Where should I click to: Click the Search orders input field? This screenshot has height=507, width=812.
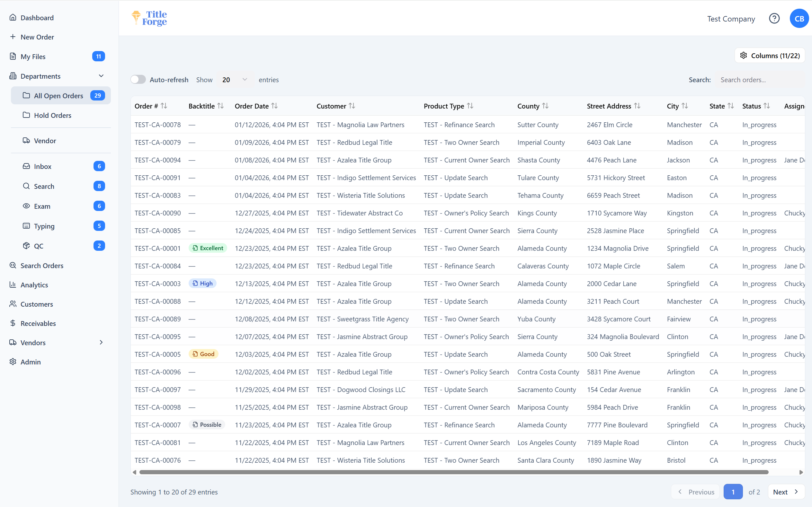point(760,80)
